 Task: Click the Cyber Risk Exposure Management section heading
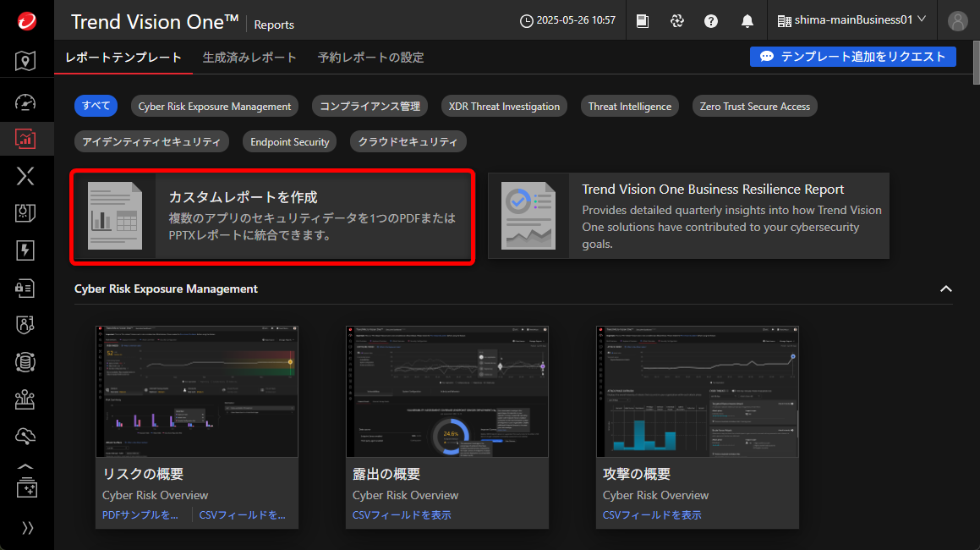pos(166,289)
